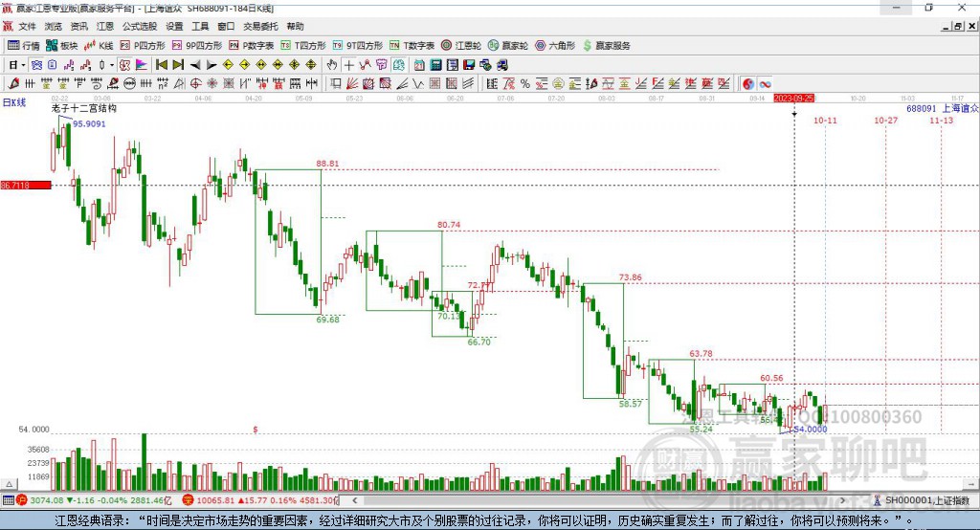Screen dimensions: 980x530
Task: Toggle the crosshair cursor tool
Action: (x=348, y=65)
